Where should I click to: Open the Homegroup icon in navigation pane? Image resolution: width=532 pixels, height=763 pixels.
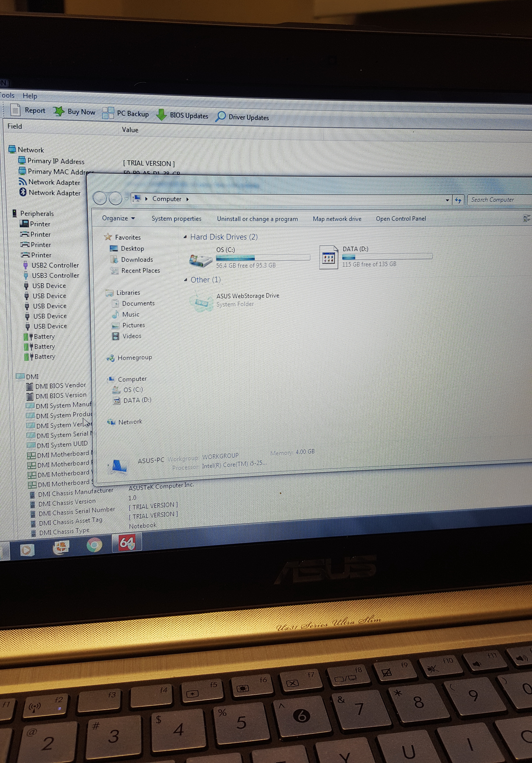tap(110, 358)
